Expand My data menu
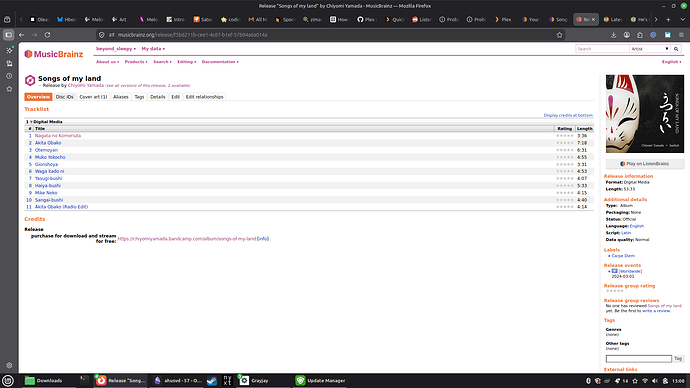This screenshot has height=388, width=690. [x=153, y=49]
